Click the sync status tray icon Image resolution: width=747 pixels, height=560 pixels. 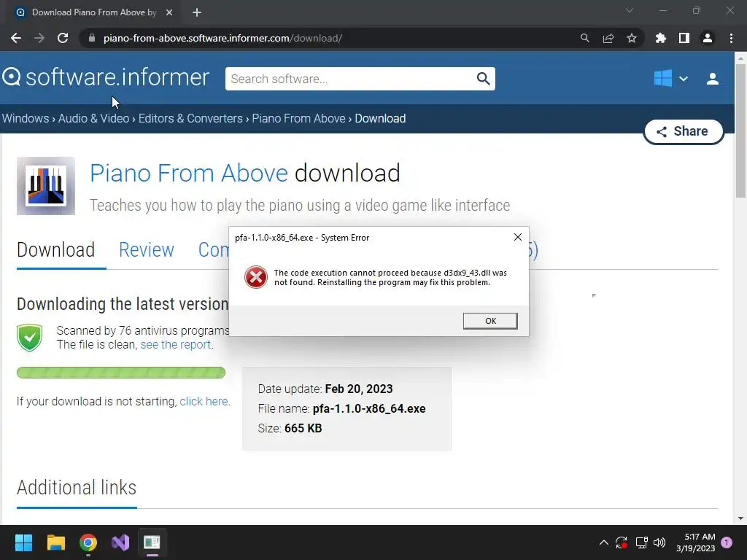coord(622,542)
